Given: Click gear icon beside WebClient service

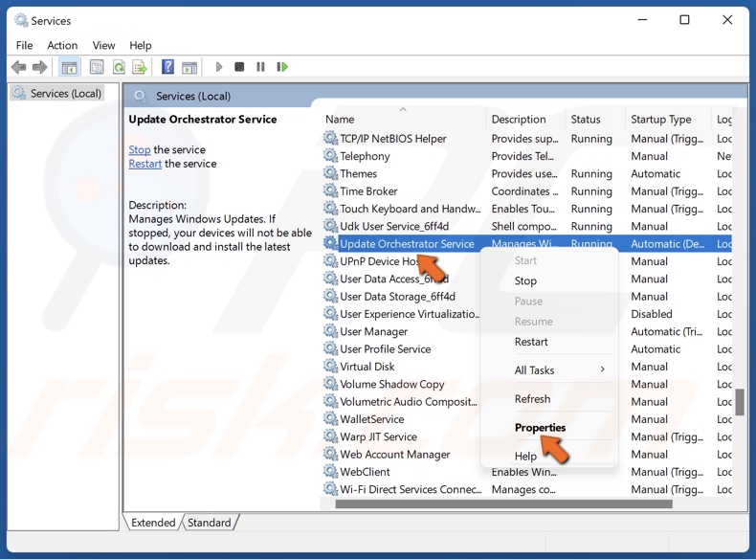Looking at the screenshot, I should [330, 471].
